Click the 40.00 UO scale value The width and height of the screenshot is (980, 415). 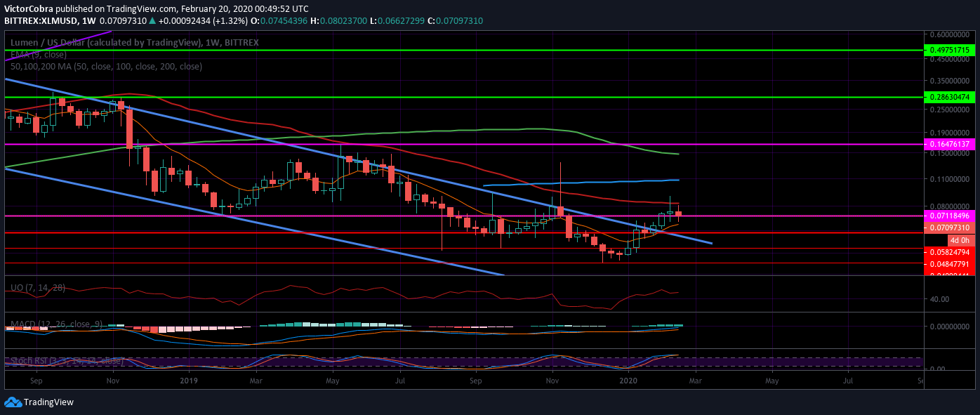coord(939,299)
